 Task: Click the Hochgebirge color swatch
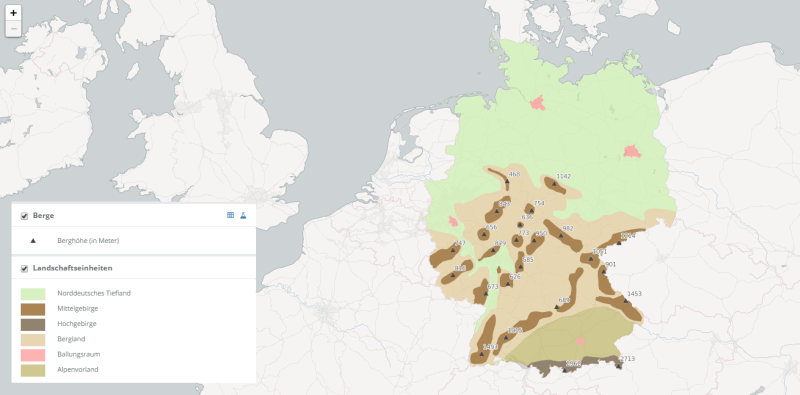tap(33, 325)
